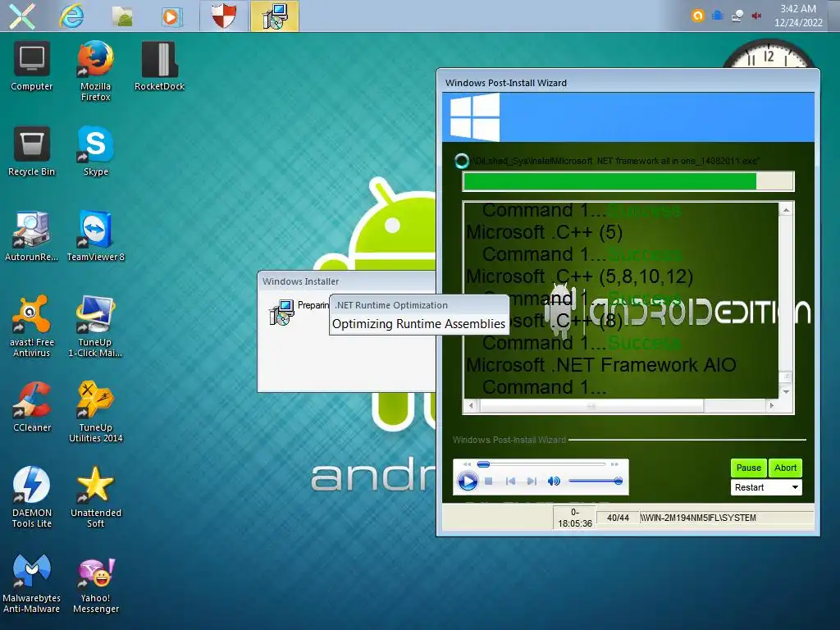840x630 pixels.
Task: Open the Unattended Soft shortcut
Action: pos(95,496)
